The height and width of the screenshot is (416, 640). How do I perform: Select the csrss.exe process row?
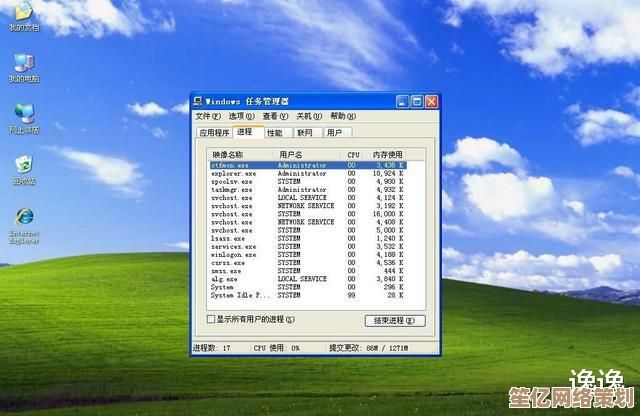tap(308, 263)
